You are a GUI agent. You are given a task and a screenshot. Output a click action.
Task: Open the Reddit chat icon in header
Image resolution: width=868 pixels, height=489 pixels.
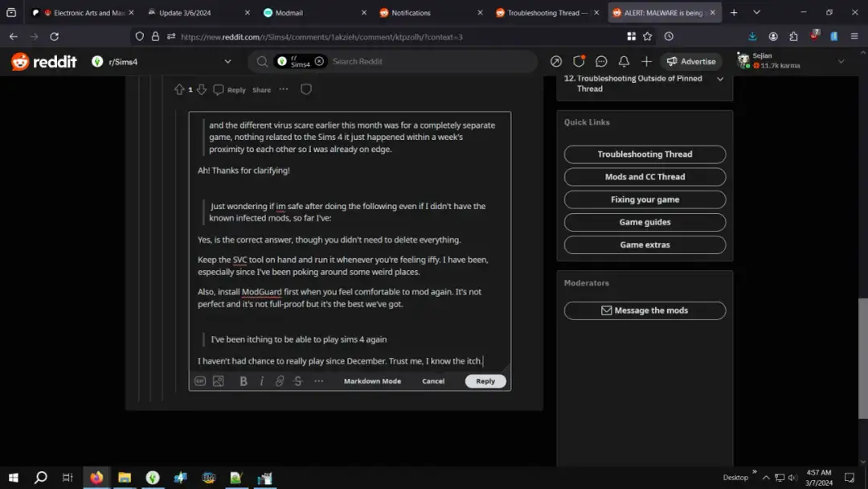(x=601, y=61)
